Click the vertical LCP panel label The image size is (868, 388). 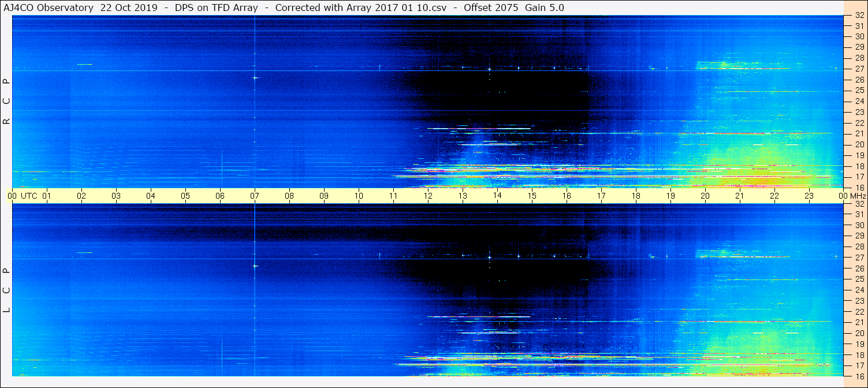tap(6, 290)
